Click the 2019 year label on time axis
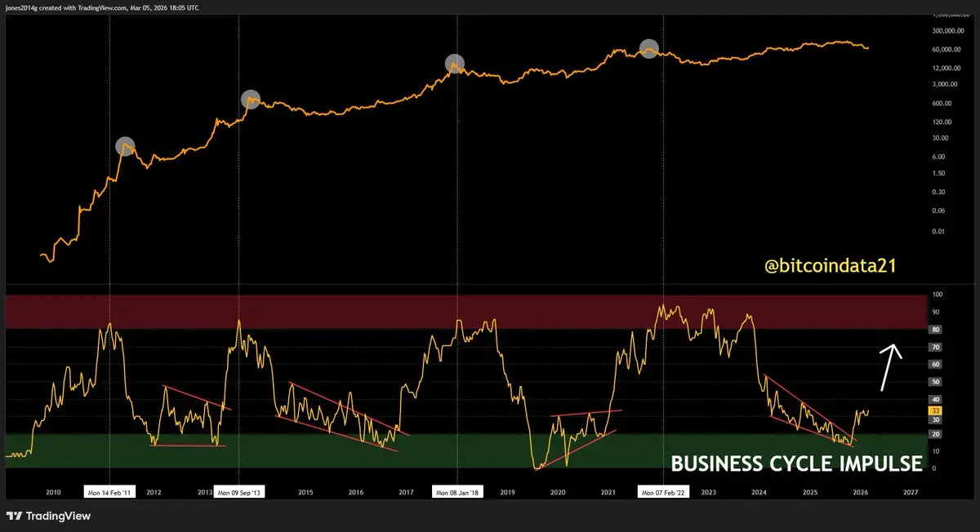The height and width of the screenshot is (532, 980). (507, 492)
